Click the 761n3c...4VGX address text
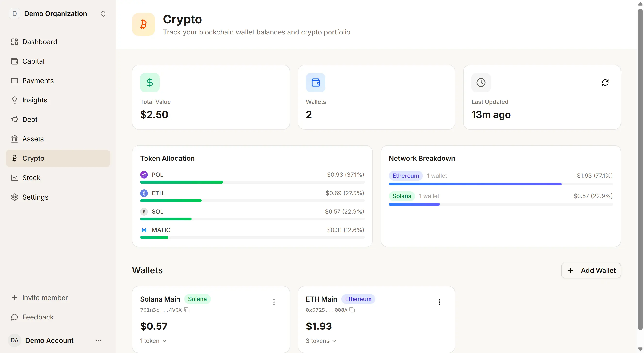Screen dimensions: 644x353 [161, 310]
